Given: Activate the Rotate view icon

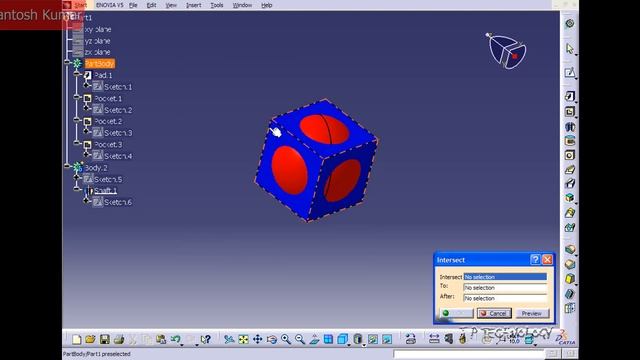Looking at the screenshot, I should [272, 339].
